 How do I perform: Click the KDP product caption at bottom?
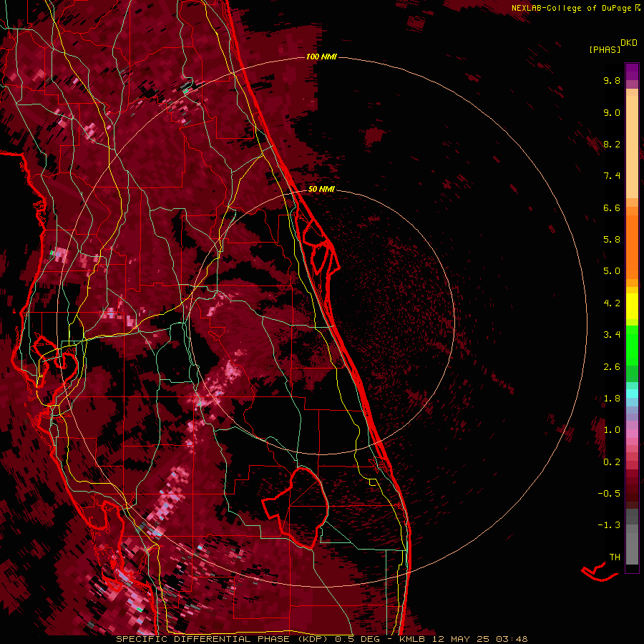pos(322,639)
